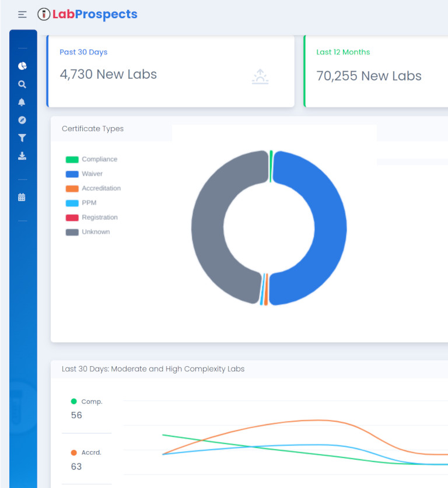Open the calendar icon in sidebar
The width and height of the screenshot is (448, 488).
[22, 197]
